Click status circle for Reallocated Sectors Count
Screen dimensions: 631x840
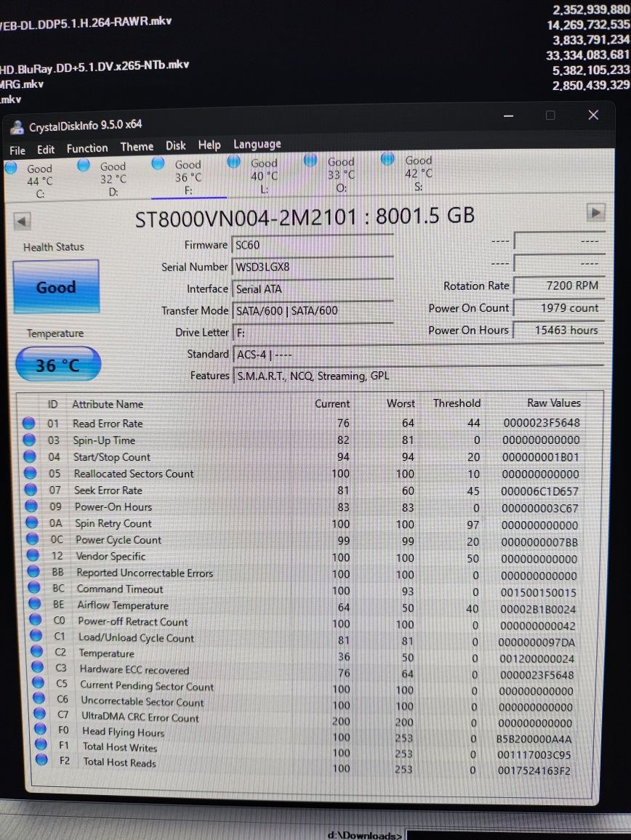tap(30, 473)
